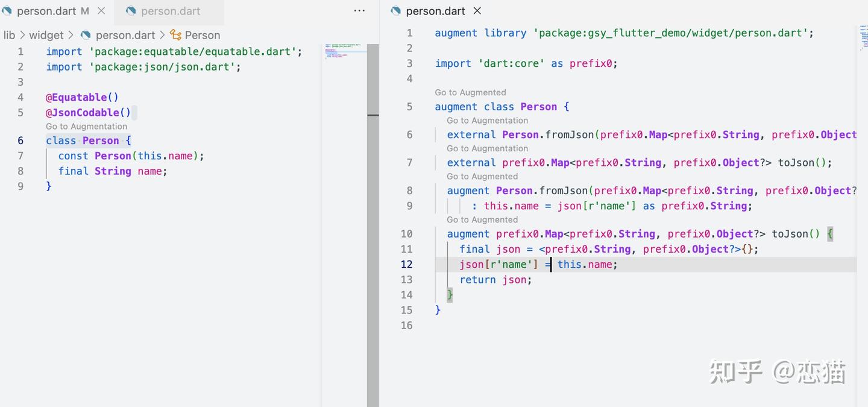
Task: Click Go to Augmentation above class Person
Action: click(86, 127)
